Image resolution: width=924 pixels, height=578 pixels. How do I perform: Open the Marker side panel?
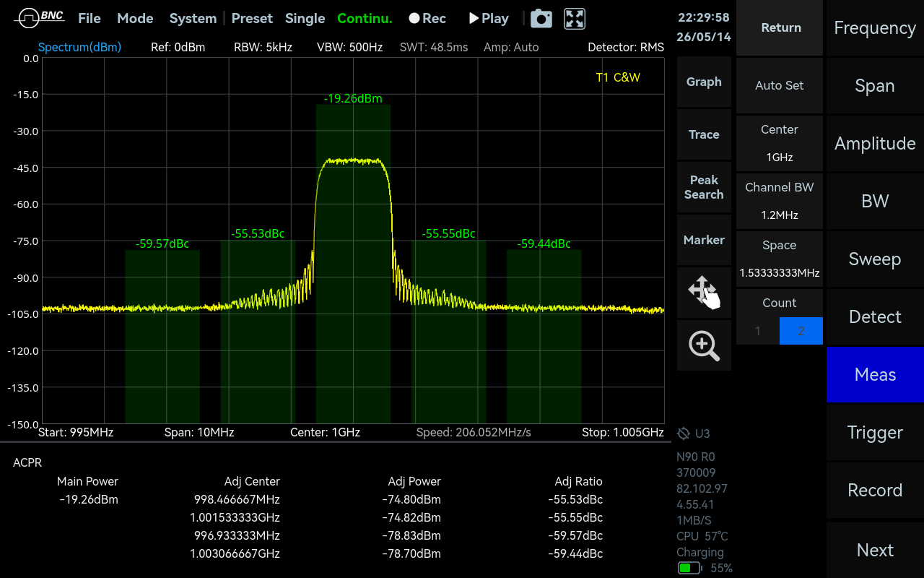coord(704,240)
